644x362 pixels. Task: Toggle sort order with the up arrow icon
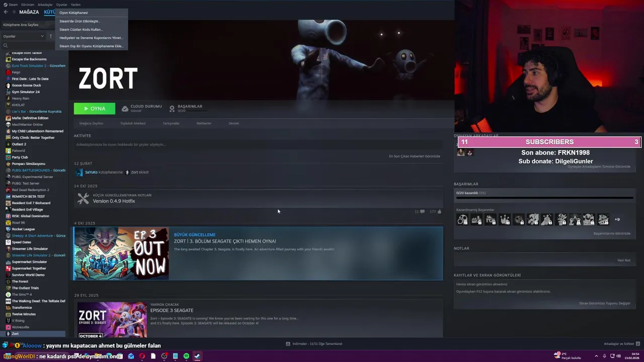[x=50, y=36]
